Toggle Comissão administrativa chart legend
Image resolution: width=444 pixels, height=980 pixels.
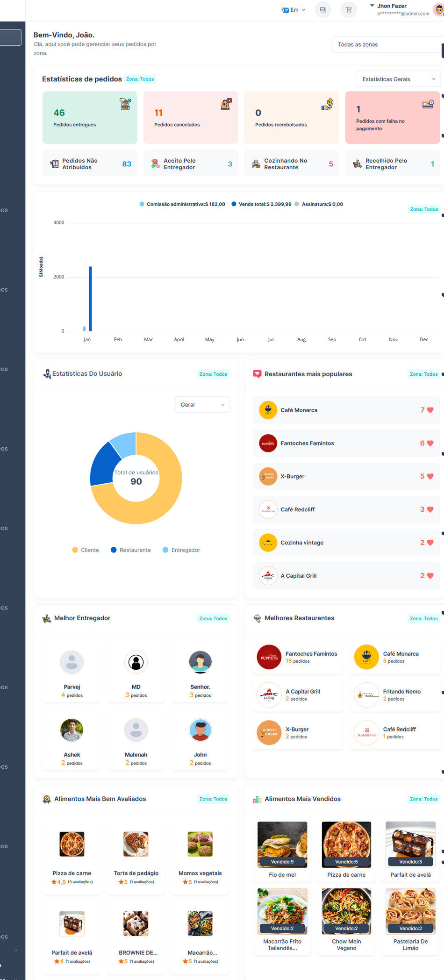(x=182, y=204)
